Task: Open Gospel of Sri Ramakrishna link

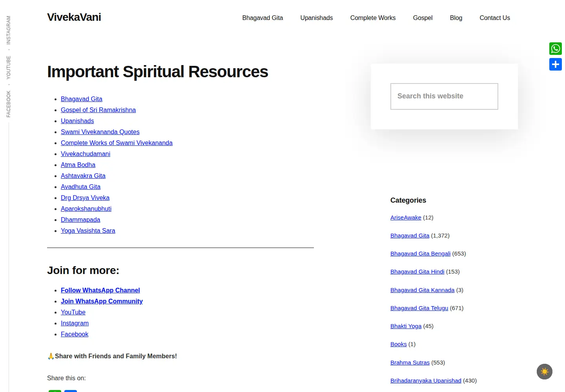Action: click(x=98, y=110)
